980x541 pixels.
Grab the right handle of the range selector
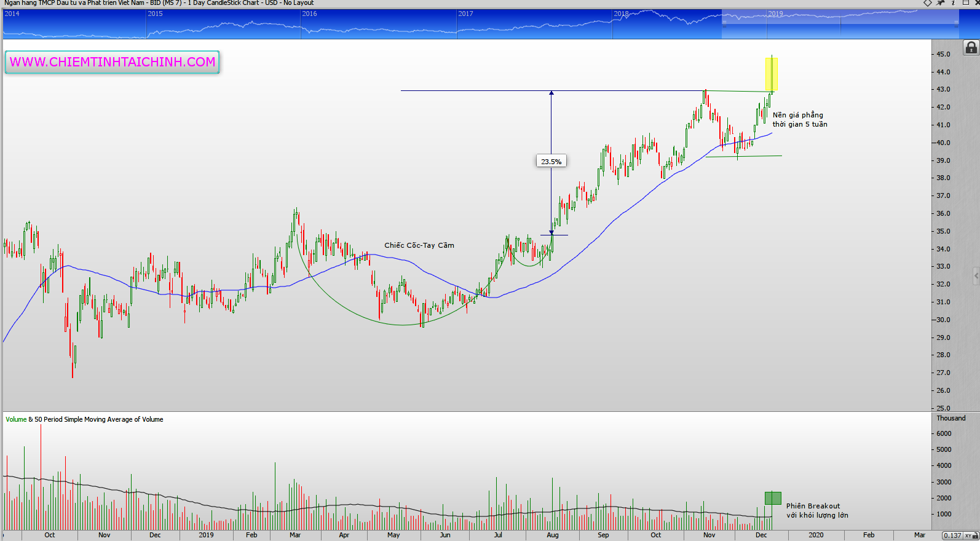click(x=956, y=24)
